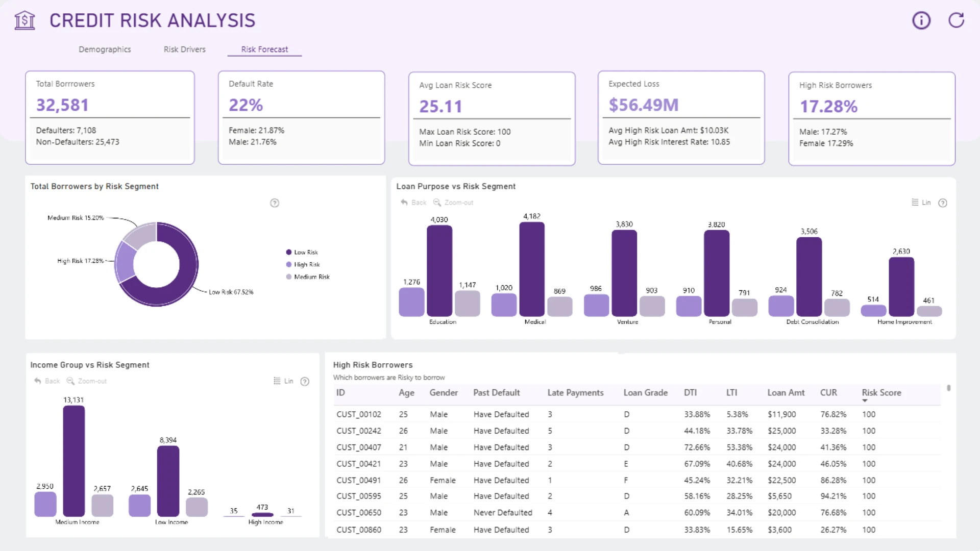Screen dimensions: 980x551
Task: Toggle Low Risk legend color dot
Action: pos(289,252)
